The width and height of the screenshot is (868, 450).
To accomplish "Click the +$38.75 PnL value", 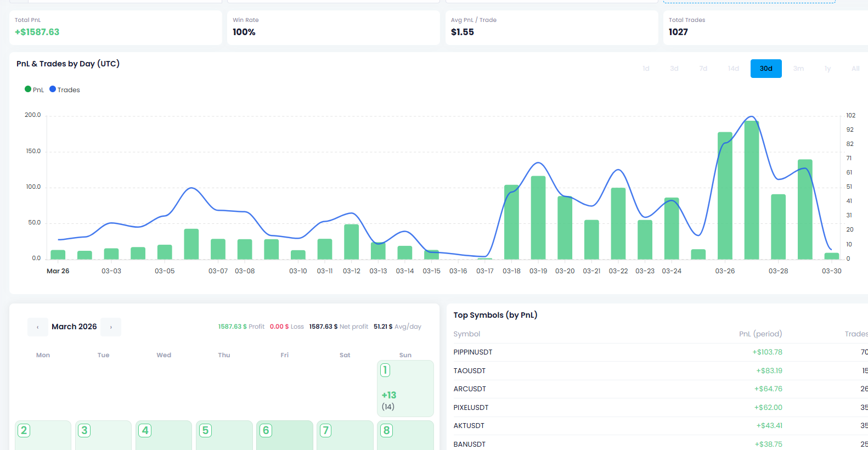I will pos(769,444).
